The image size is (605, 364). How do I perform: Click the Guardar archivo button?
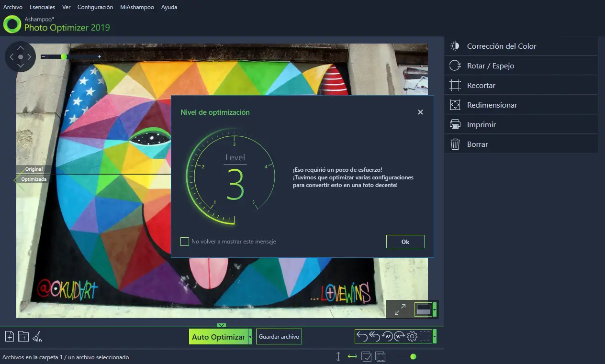pyautogui.click(x=279, y=337)
